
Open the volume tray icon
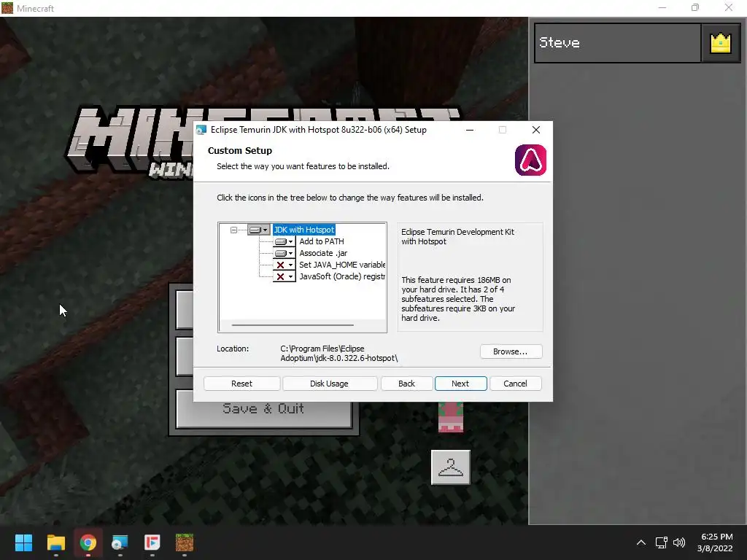[679, 542]
